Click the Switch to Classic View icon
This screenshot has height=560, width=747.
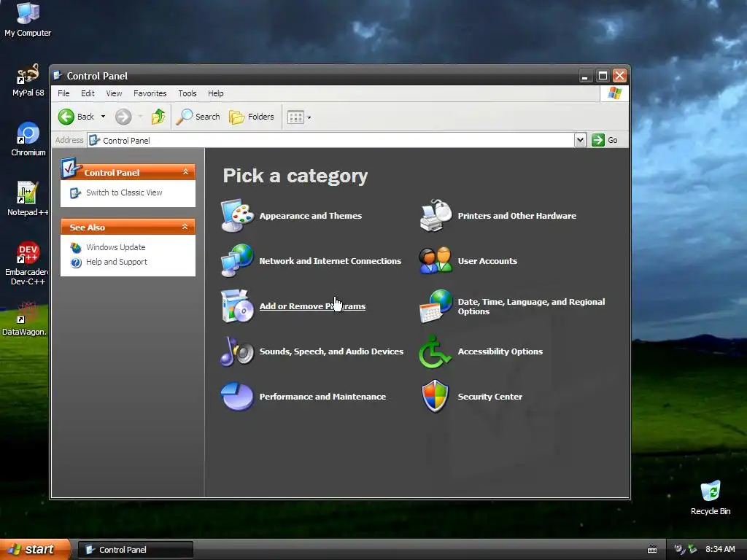75,192
